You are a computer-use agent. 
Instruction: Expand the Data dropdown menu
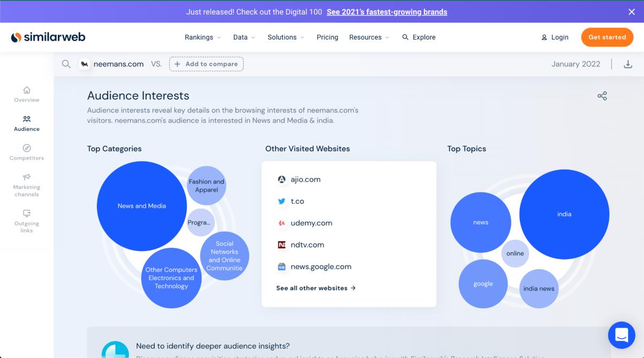pyautogui.click(x=244, y=37)
